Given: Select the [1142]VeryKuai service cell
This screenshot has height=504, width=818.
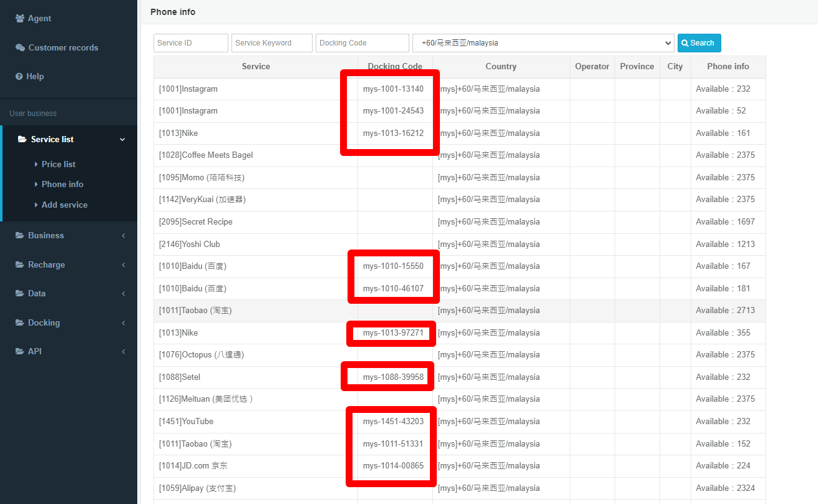Looking at the screenshot, I should click(256, 200).
